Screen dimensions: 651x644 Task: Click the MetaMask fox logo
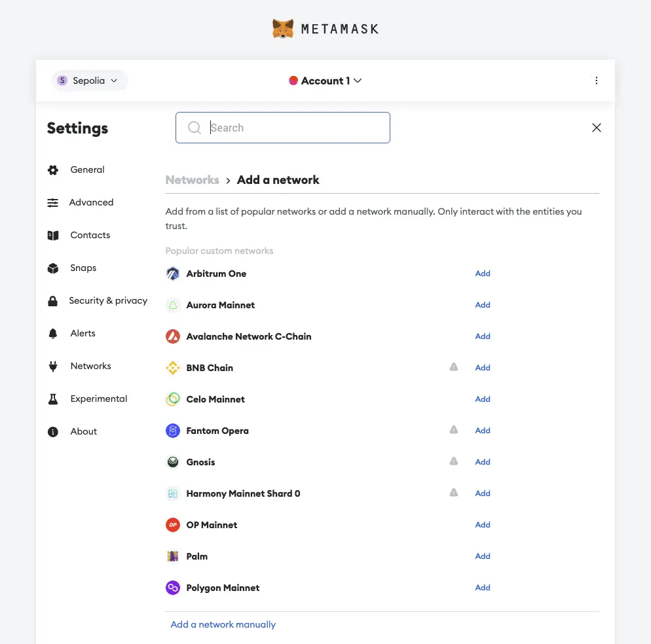(x=283, y=29)
